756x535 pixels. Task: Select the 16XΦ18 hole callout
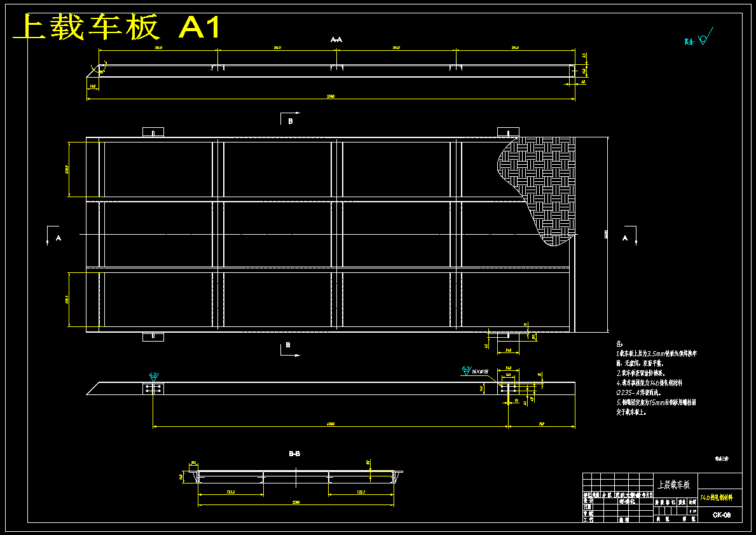(480, 372)
